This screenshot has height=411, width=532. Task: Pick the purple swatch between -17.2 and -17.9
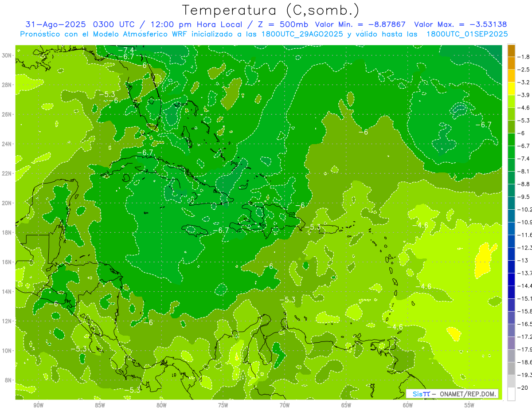click(511, 343)
